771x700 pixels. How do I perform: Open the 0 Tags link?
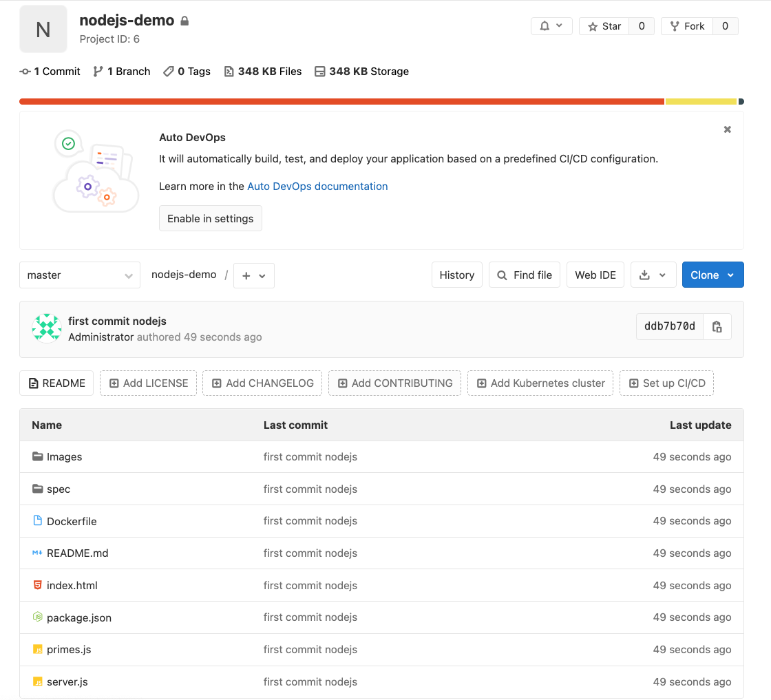187,72
